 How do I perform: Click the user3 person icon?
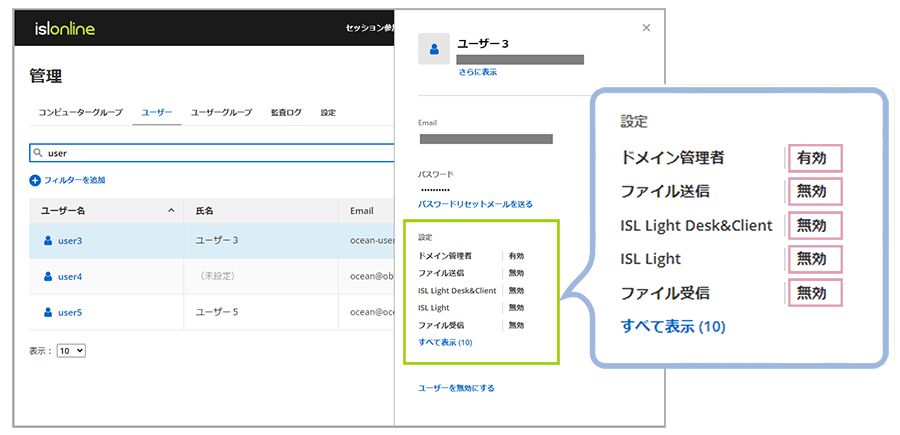click(48, 241)
